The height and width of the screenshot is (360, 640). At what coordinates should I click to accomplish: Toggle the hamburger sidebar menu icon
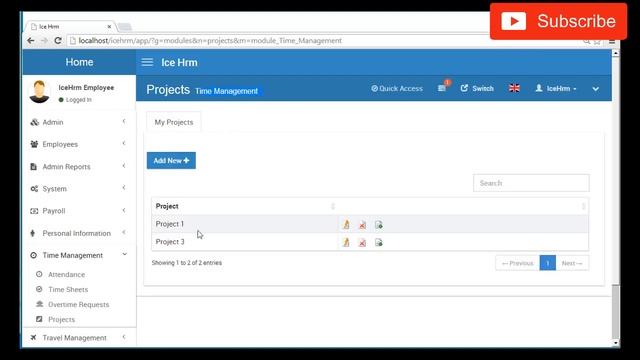point(147,62)
